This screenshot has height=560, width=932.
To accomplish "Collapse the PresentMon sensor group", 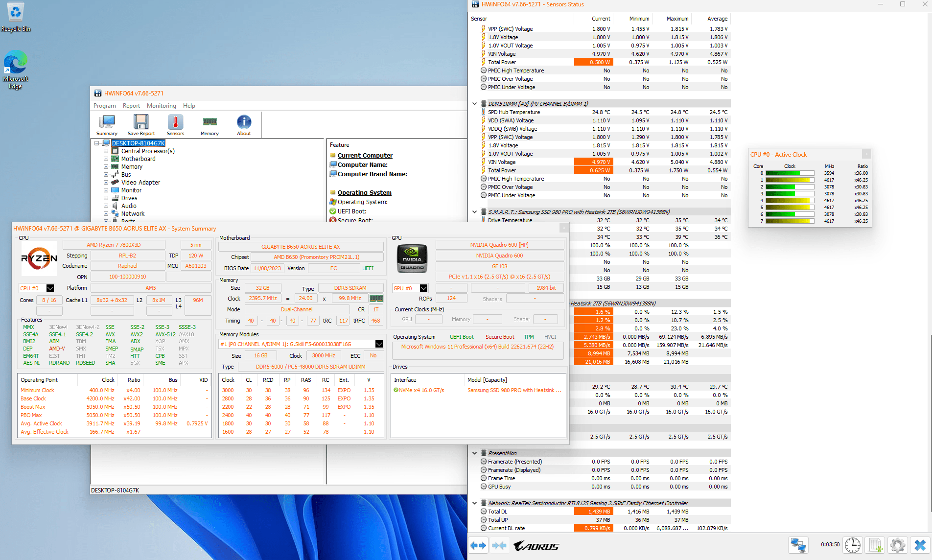I will click(474, 453).
